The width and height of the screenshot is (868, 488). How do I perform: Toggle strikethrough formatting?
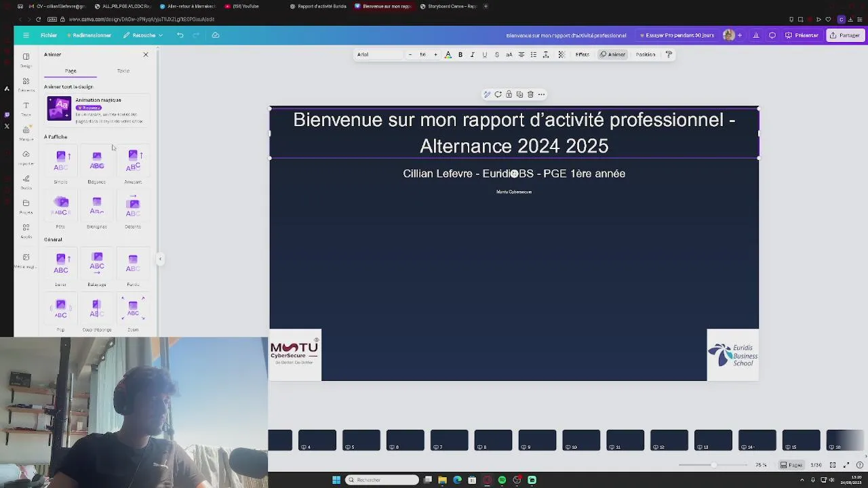pos(497,54)
